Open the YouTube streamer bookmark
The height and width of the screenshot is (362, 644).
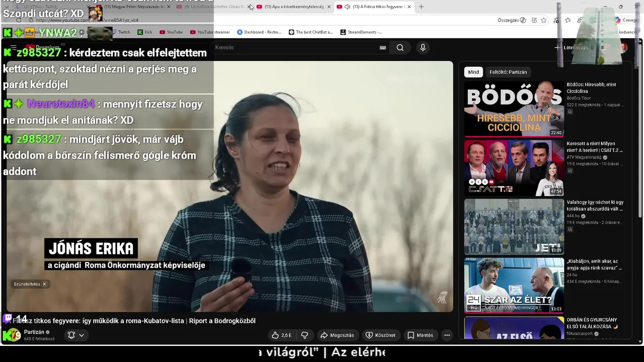pyautogui.click(x=210, y=32)
